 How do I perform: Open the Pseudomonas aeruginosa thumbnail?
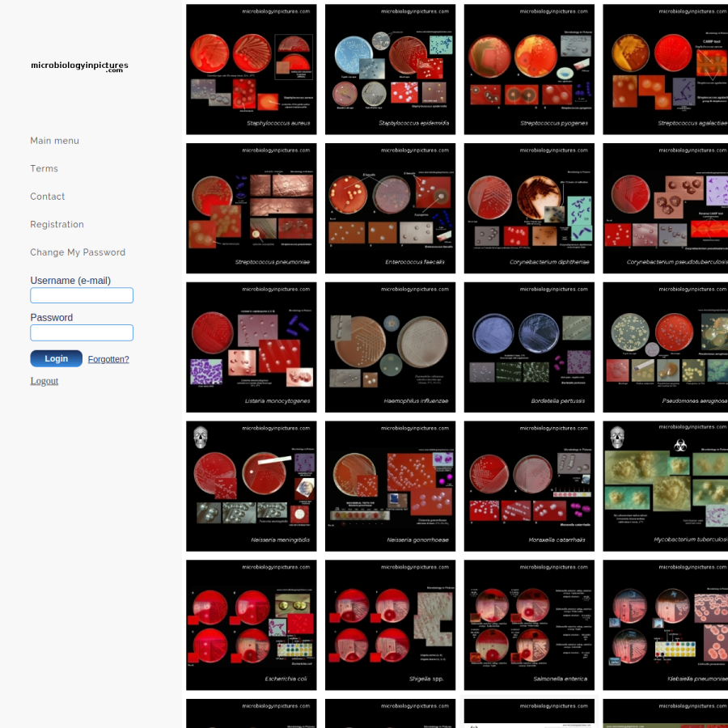point(666,347)
